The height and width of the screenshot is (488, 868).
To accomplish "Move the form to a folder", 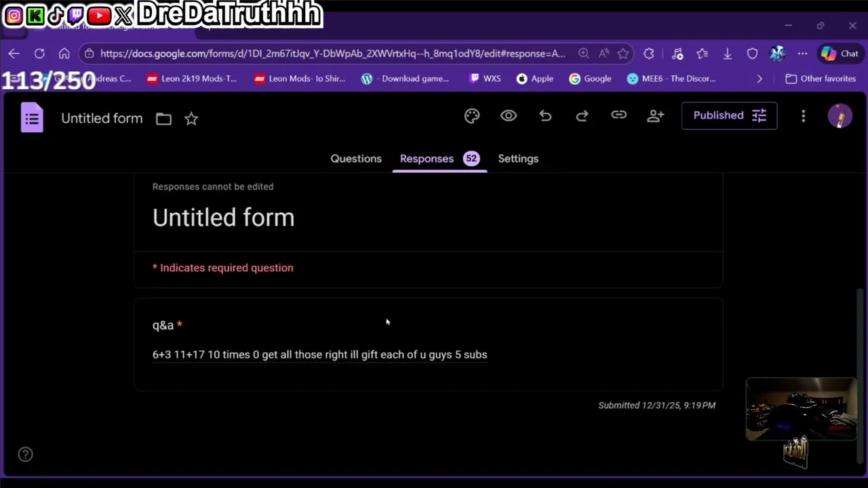I will click(163, 119).
